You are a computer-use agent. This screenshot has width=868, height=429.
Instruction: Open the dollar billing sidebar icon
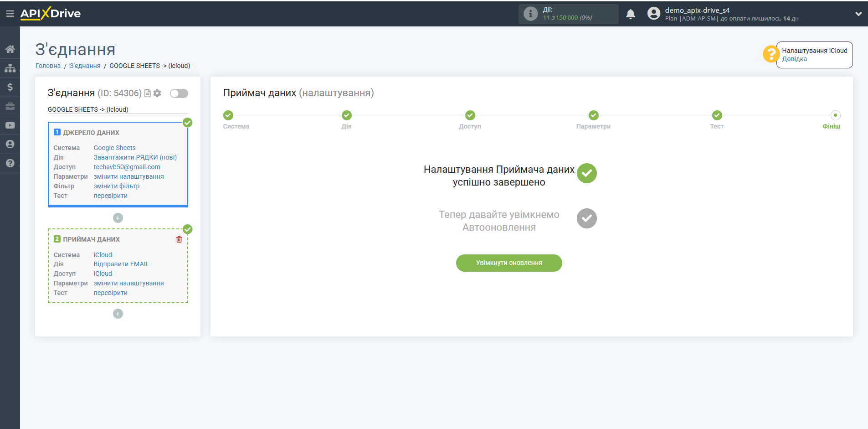pyautogui.click(x=10, y=87)
